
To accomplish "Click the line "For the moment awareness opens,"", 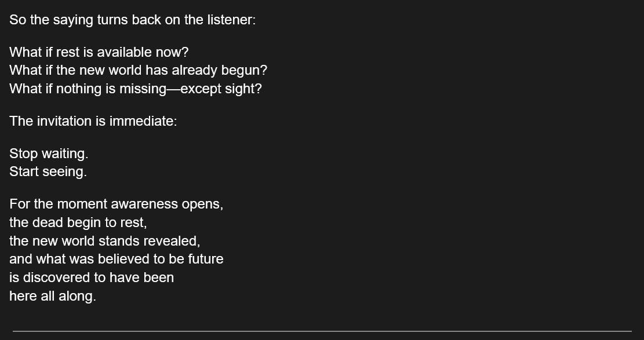I will tap(116, 204).
